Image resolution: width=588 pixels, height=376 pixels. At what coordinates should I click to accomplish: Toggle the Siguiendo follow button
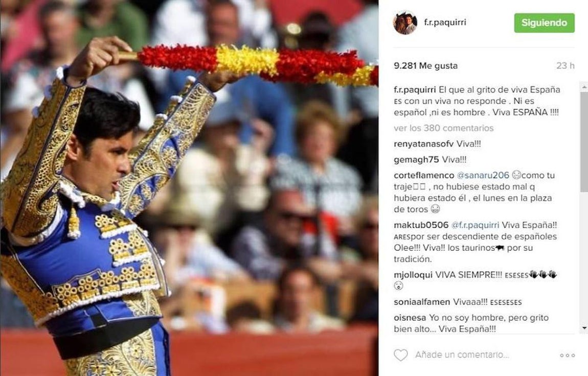[x=544, y=23]
